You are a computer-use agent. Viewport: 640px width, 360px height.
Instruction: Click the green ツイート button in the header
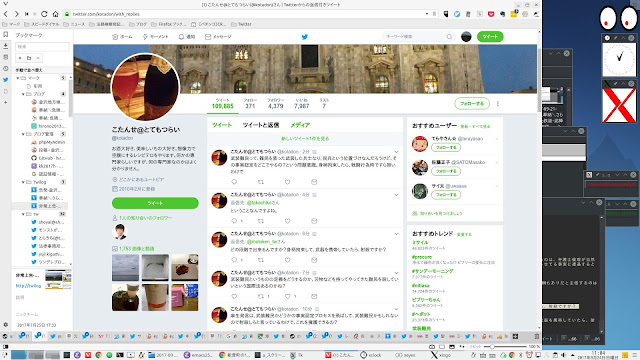pos(490,37)
